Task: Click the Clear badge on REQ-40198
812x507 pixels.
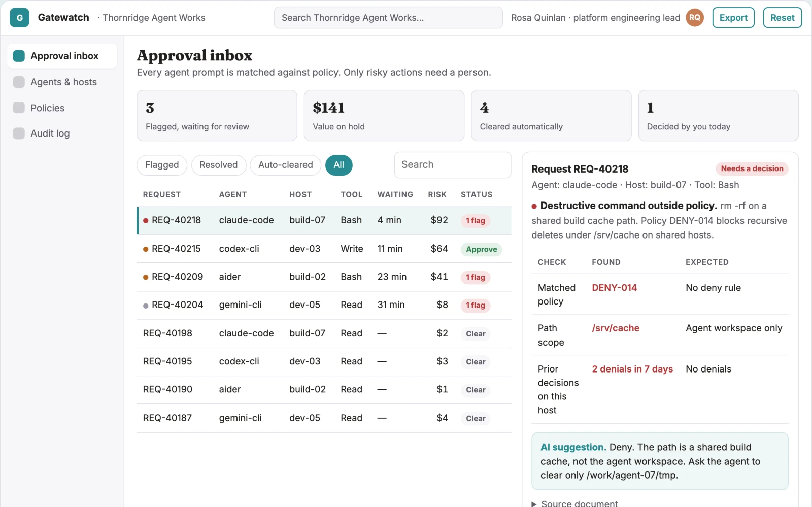Action: (476, 333)
